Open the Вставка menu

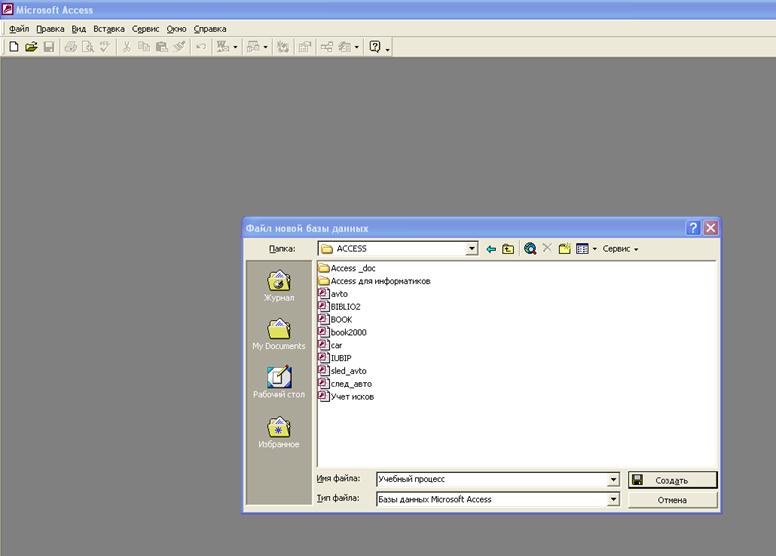(109, 29)
